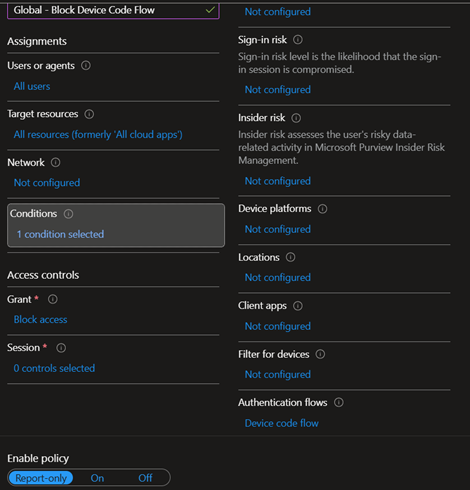Click info icon beside Conditions

68,214
